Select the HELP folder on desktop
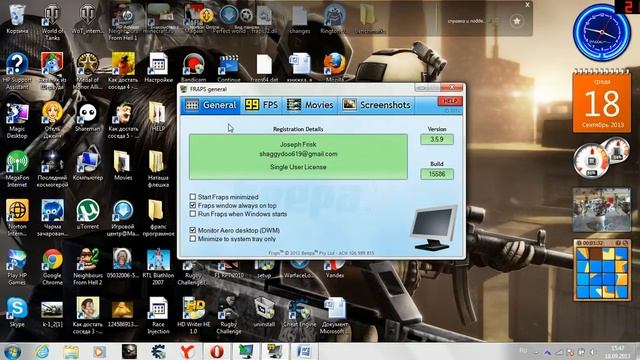Viewport: 640px width, 360px height. (158, 116)
